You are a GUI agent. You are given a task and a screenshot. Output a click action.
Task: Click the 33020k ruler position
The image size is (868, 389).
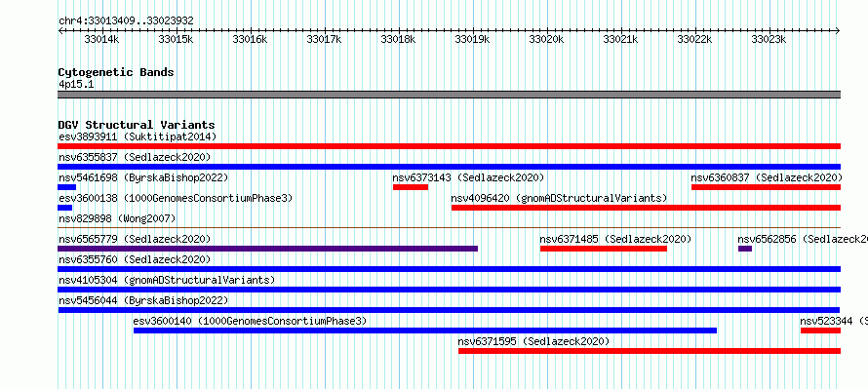(x=546, y=39)
